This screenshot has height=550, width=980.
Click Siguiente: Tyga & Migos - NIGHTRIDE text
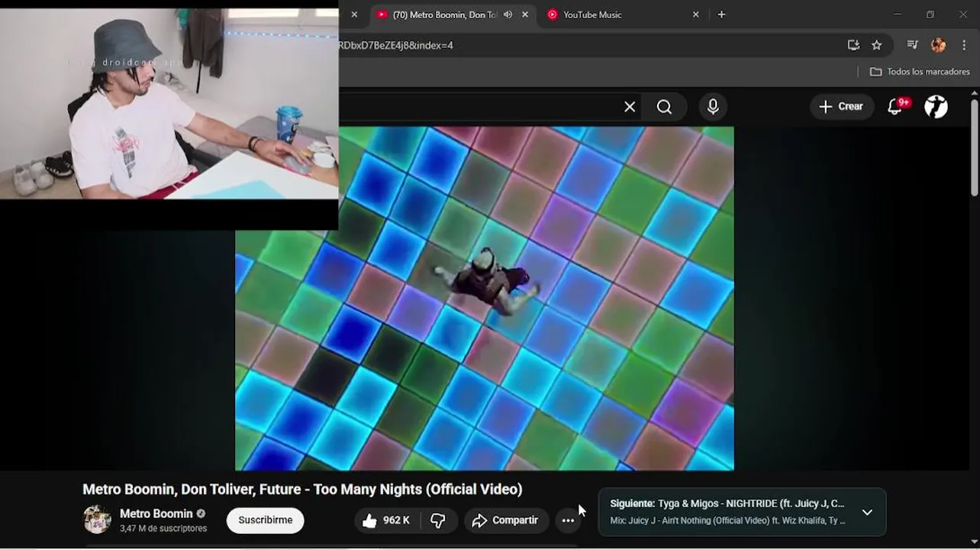[727, 503]
